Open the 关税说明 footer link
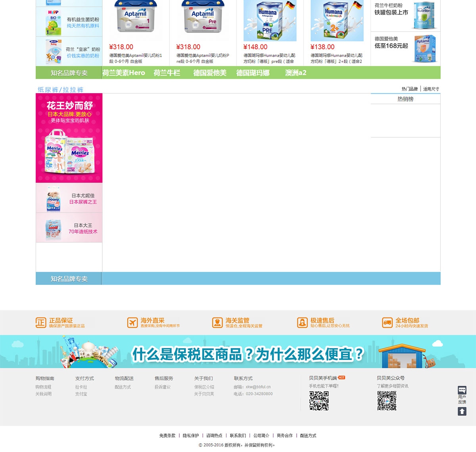476x452 pixels. pyautogui.click(x=43, y=394)
